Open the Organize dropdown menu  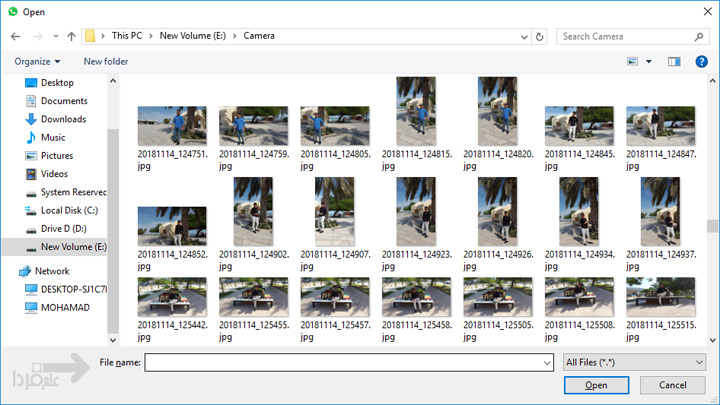coord(38,62)
